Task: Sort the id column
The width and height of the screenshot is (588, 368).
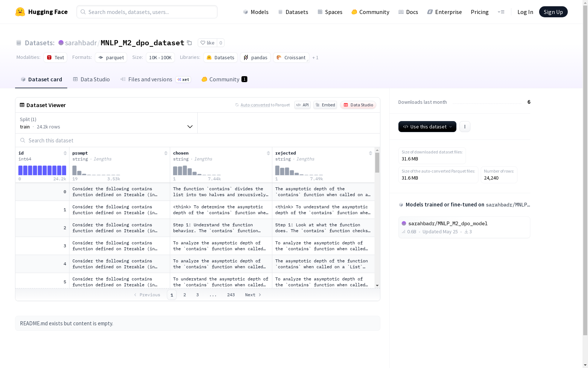Action: 65,153
